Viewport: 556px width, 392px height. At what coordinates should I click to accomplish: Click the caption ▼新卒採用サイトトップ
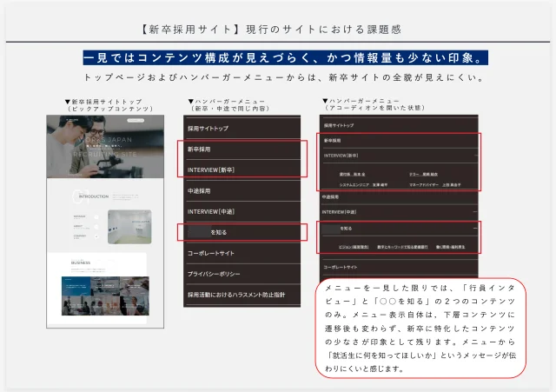click(103, 102)
